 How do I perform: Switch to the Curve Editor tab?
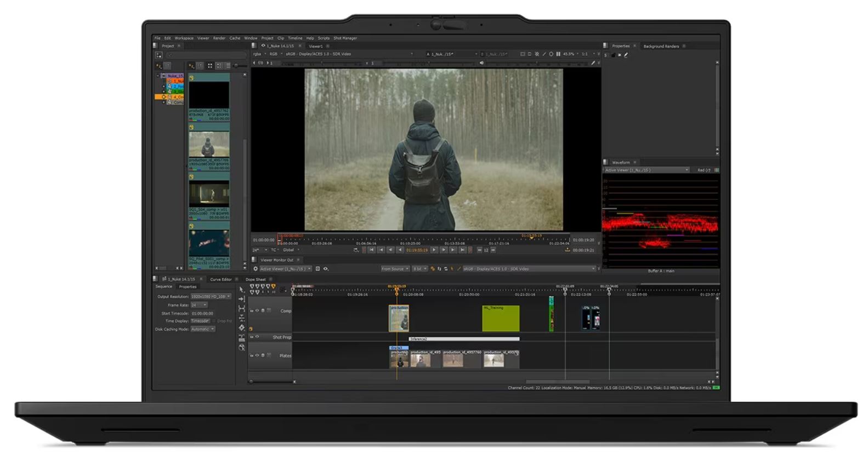[220, 280]
